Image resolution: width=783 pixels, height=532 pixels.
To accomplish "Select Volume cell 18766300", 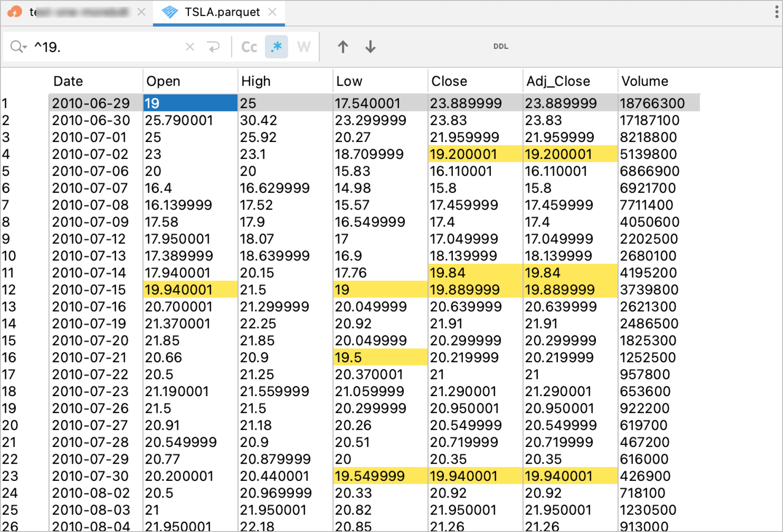I will pos(659,103).
